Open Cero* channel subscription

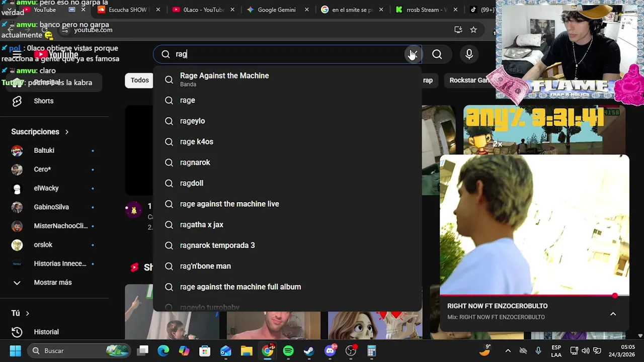tap(54, 169)
